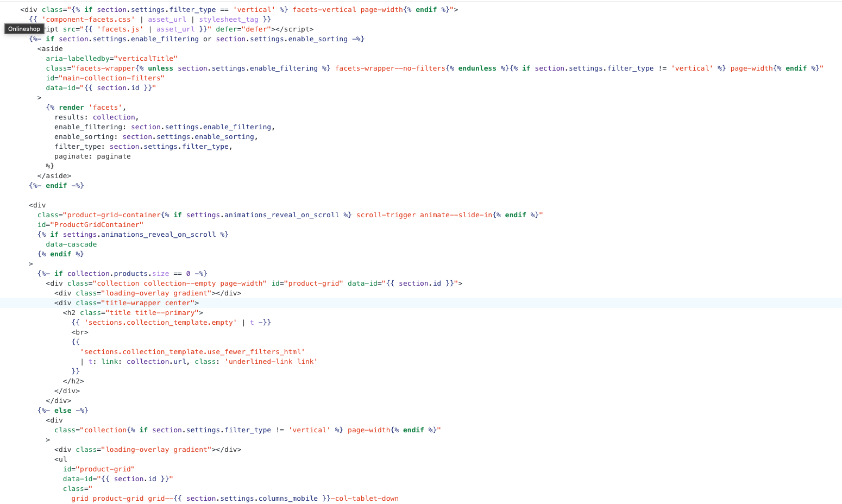Place cursor on defer="defer" attribute
Image resolution: width=842 pixels, height=504 pixels.
pyautogui.click(x=243, y=29)
